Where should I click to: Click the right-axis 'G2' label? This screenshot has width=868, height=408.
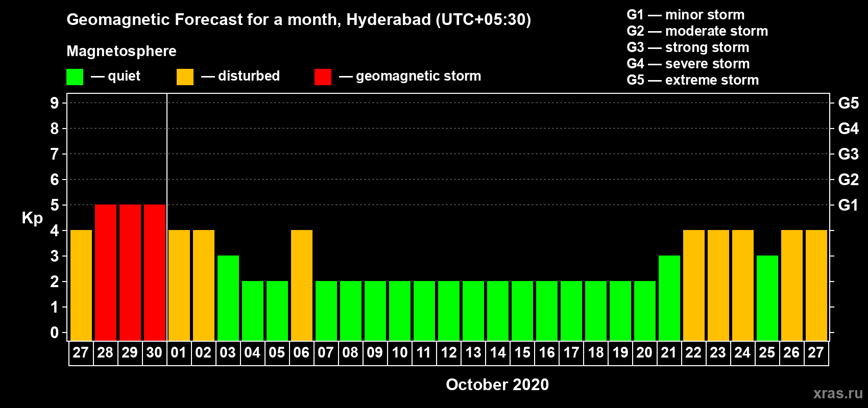849,180
